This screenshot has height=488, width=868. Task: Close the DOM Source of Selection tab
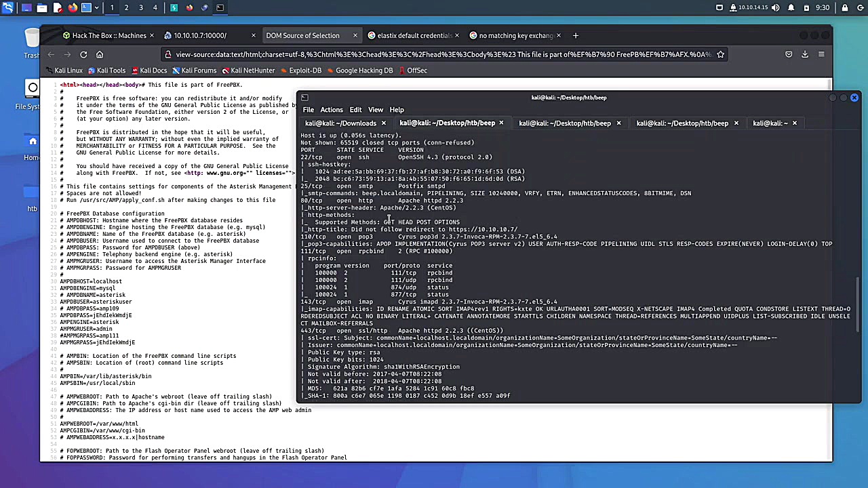(355, 35)
